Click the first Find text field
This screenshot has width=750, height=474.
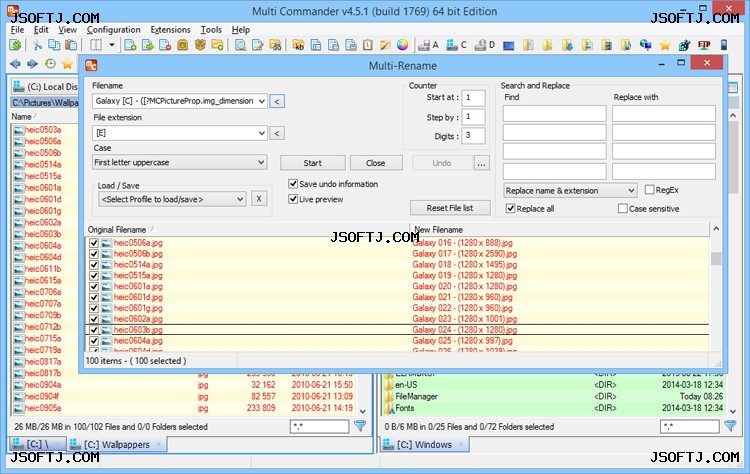[x=554, y=114]
